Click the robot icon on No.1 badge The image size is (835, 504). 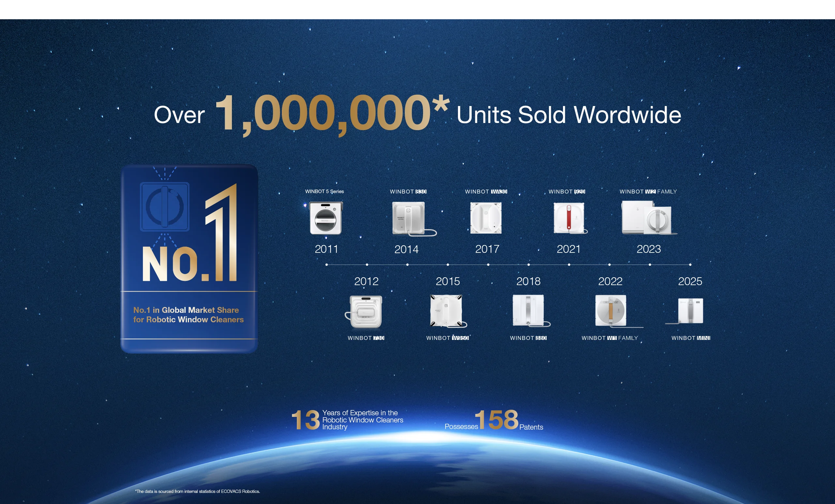[x=165, y=207]
